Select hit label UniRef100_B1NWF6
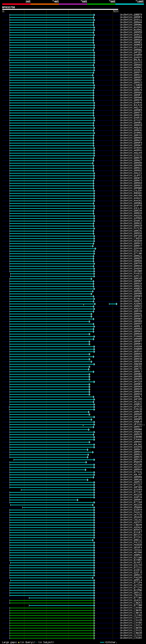Viewport: 146px width, 644px height. click(131, 88)
